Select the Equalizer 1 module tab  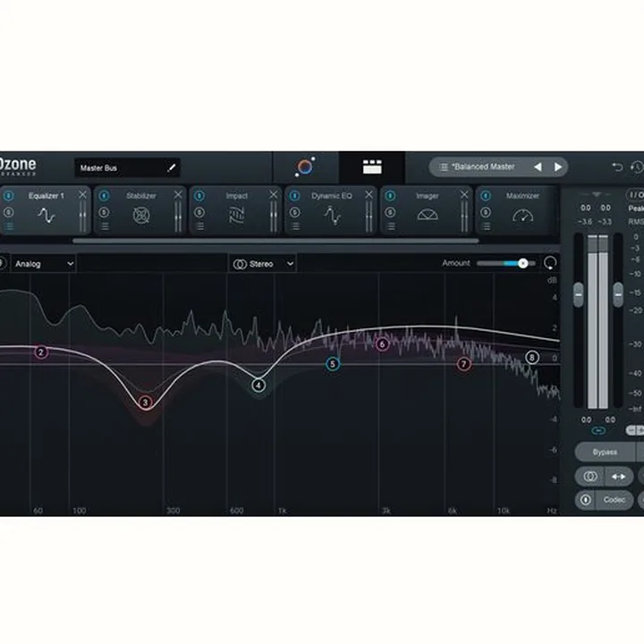tap(46, 210)
